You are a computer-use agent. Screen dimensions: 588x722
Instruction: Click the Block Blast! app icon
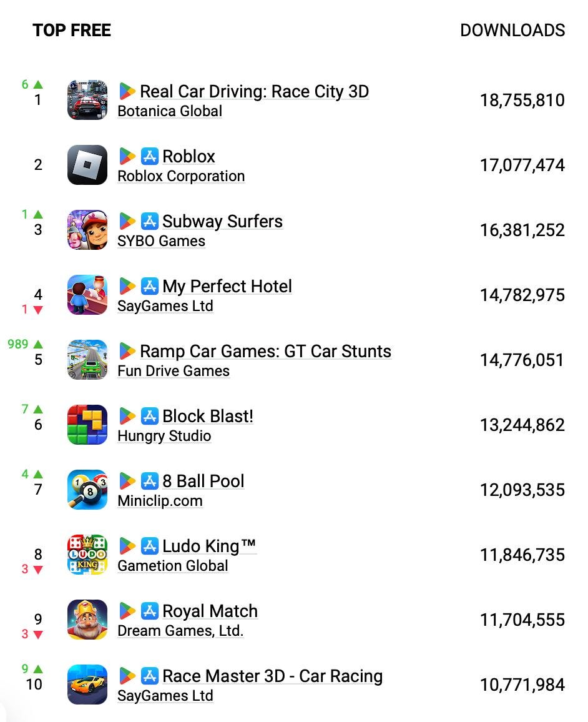pos(87,425)
